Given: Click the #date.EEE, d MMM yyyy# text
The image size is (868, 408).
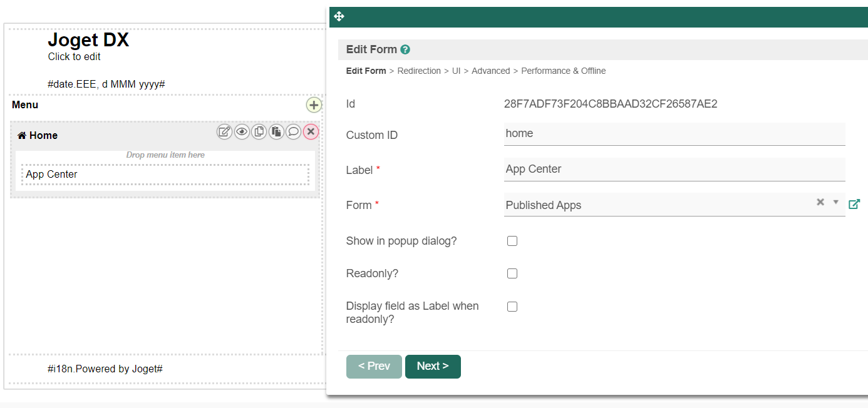Looking at the screenshot, I should click(106, 84).
